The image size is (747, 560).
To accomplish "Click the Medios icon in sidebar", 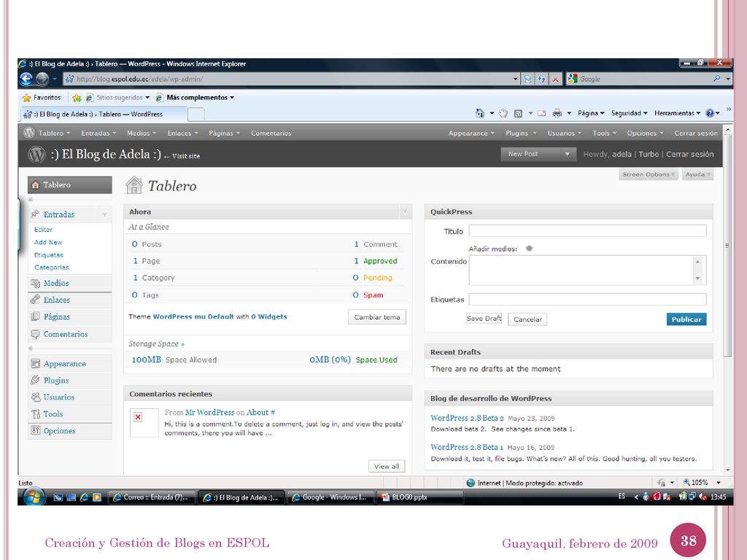I will point(35,284).
